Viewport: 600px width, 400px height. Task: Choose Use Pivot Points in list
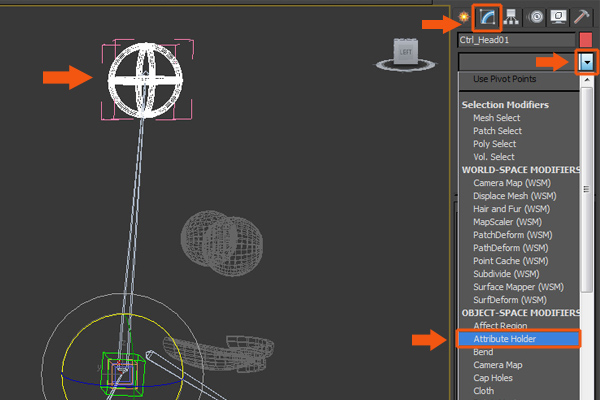504,79
